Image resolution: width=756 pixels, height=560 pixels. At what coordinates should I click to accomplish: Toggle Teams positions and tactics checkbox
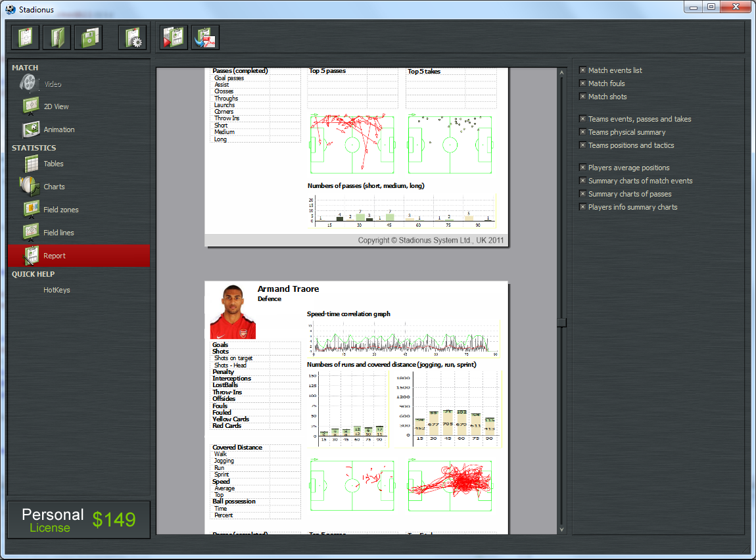pyautogui.click(x=582, y=145)
